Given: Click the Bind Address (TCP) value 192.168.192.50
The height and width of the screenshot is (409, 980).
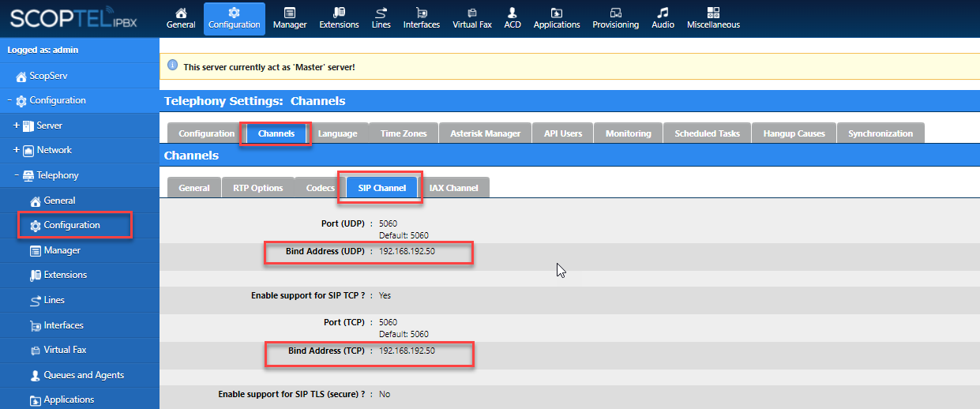Looking at the screenshot, I should pos(407,351).
